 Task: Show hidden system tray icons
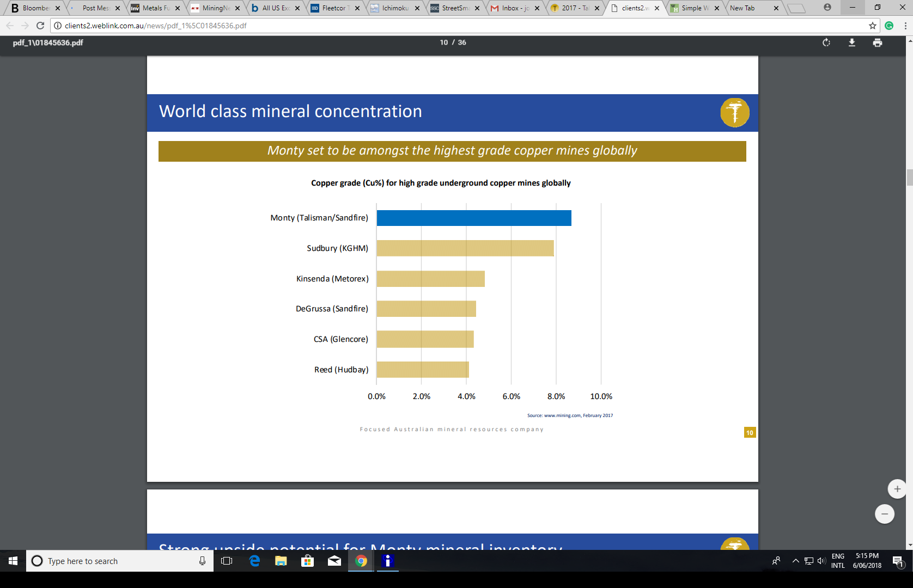pyautogui.click(x=795, y=561)
